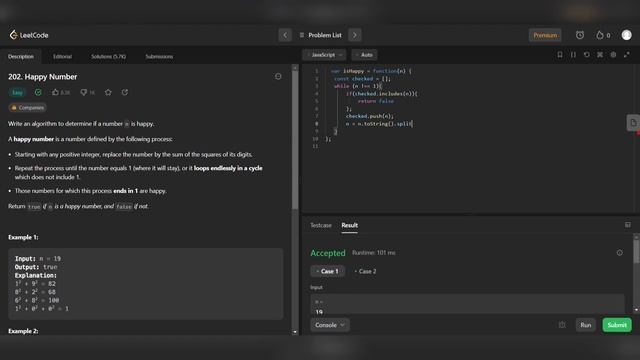Click the Accepted status text

click(328, 253)
